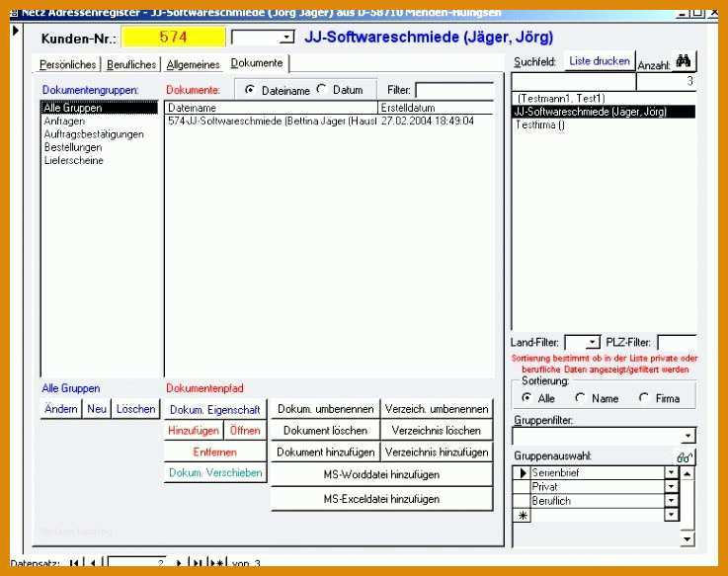Image resolution: width=728 pixels, height=576 pixels.
Task: Select the Serienbrief row marker arrow
Action: 523,473
